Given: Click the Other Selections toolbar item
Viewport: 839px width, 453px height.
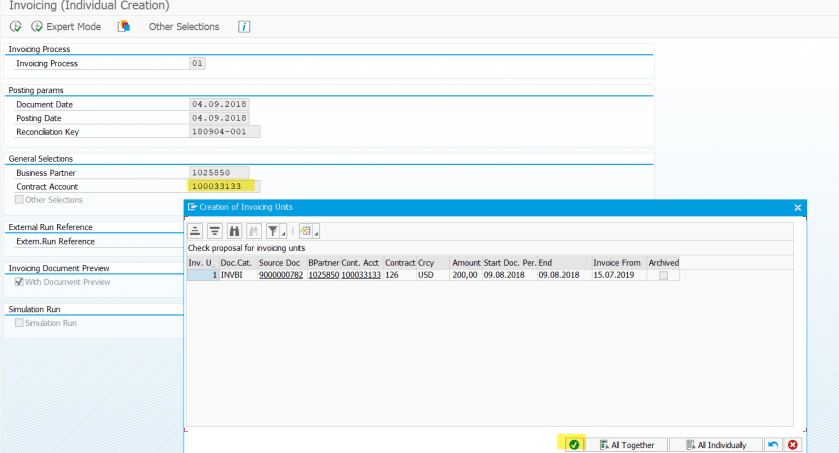Looking at the screenshot, I should click(x=184, y=26).
